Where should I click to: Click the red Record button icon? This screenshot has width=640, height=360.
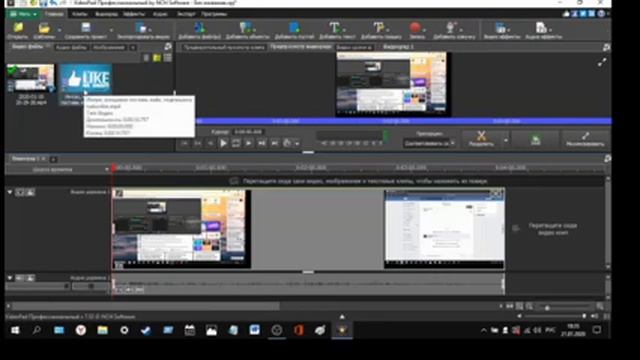(x=415, y=27)
